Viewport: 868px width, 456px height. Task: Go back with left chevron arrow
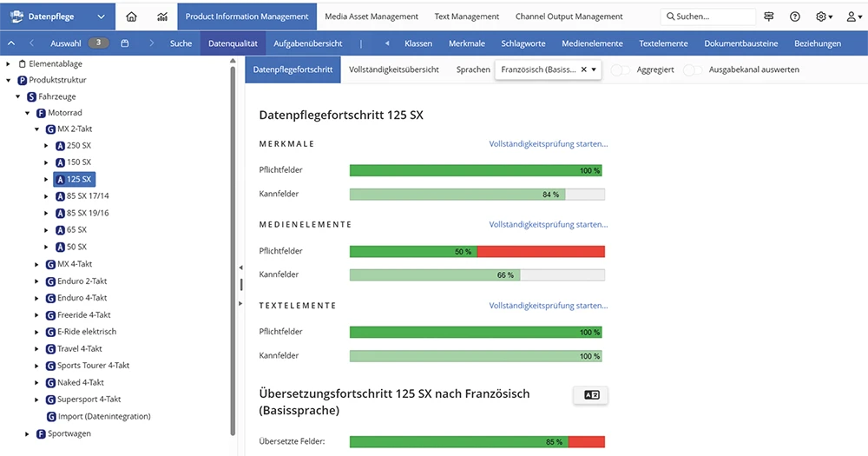click(x=31, y=43)
